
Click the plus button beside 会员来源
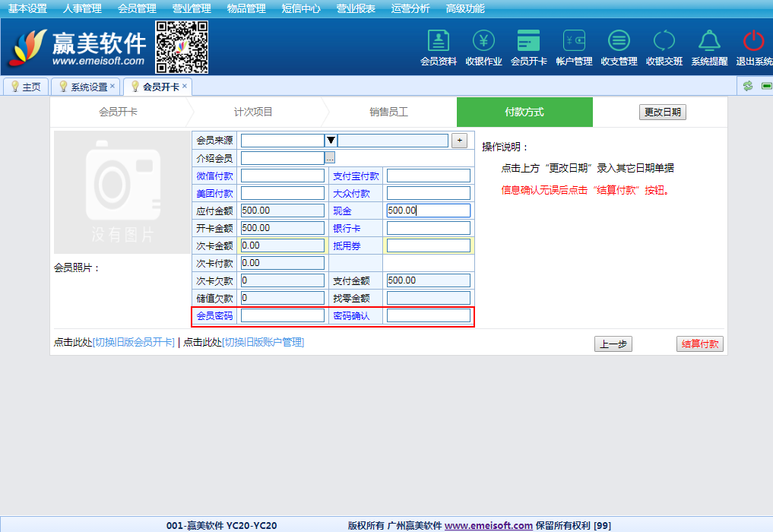[x=459, y=141]
